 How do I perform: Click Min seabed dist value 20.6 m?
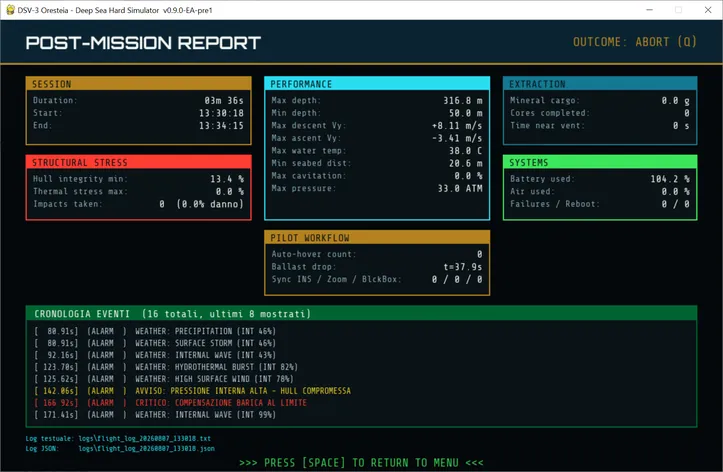point(466,163)
